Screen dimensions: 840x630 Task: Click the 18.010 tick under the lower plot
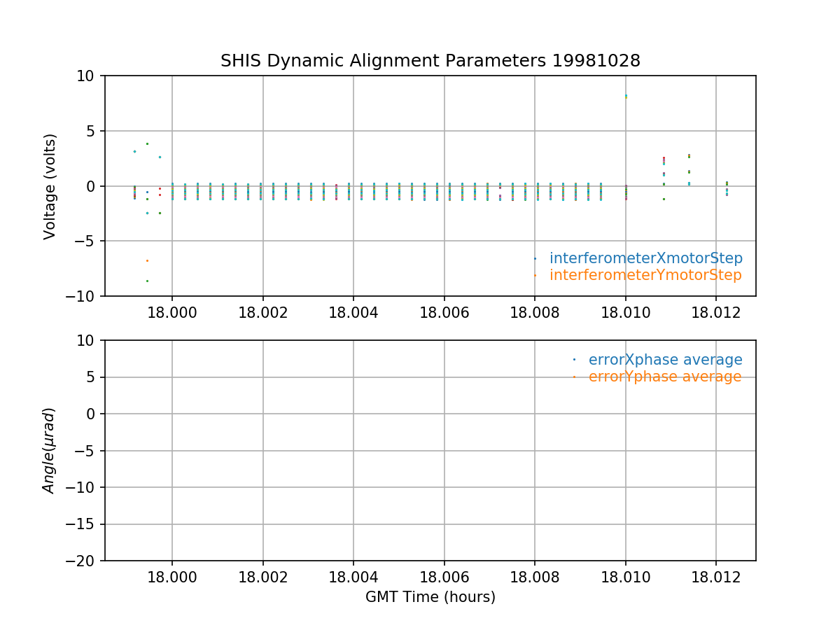625,577
